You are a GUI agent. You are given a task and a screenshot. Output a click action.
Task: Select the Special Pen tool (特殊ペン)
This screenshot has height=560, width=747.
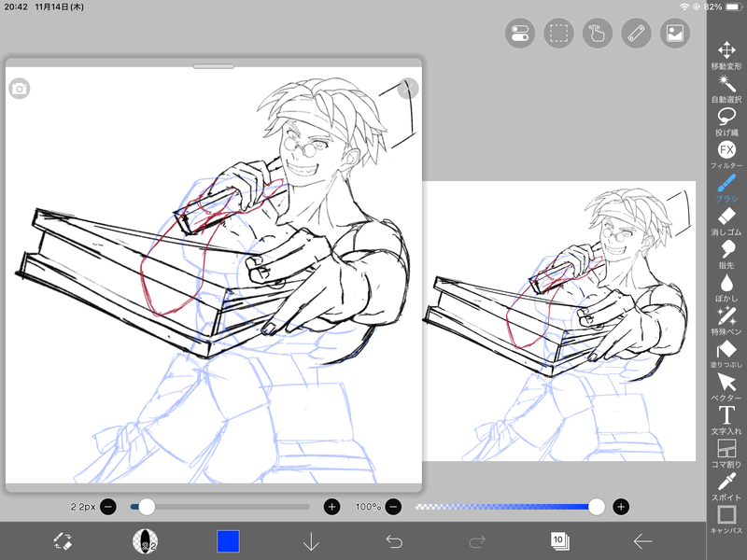726,321
